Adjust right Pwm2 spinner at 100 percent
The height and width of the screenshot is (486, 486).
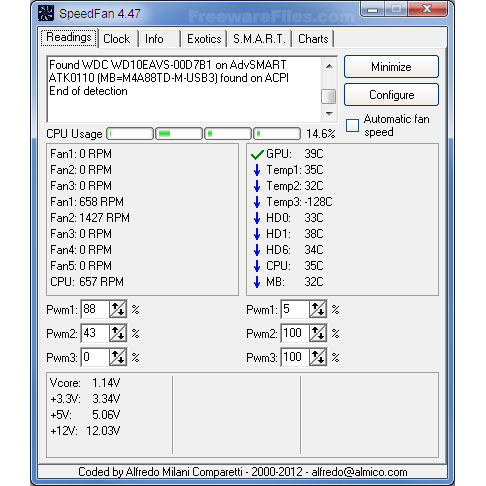click(318, 334)
